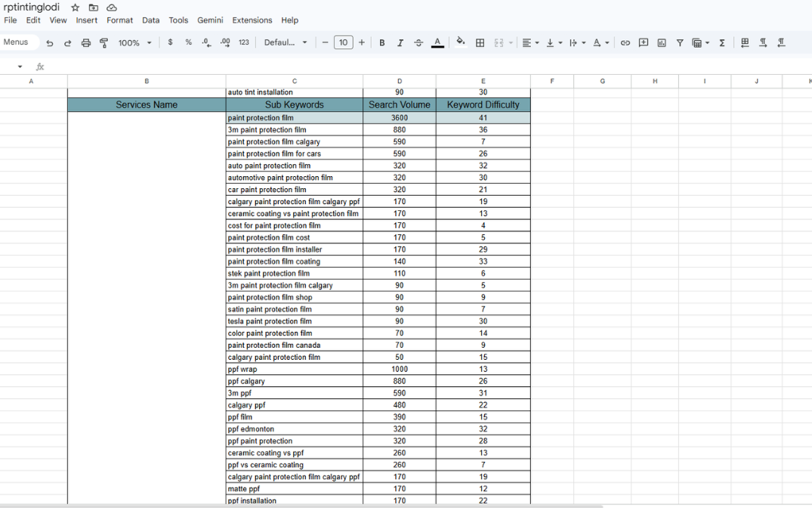Image resolution: width=812 pixels, height=508 pixels.
Task: Open the zoom 100% dropdown
Action: tap(134, 43)
